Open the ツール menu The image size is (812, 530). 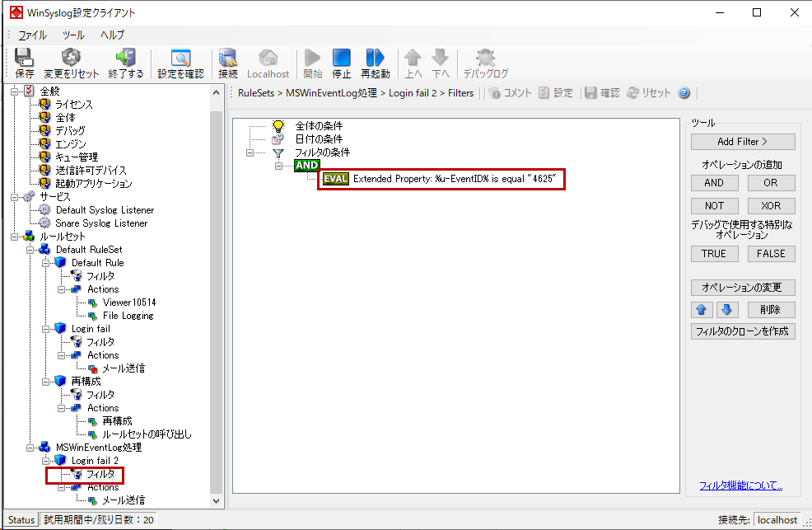pos(73,35)
